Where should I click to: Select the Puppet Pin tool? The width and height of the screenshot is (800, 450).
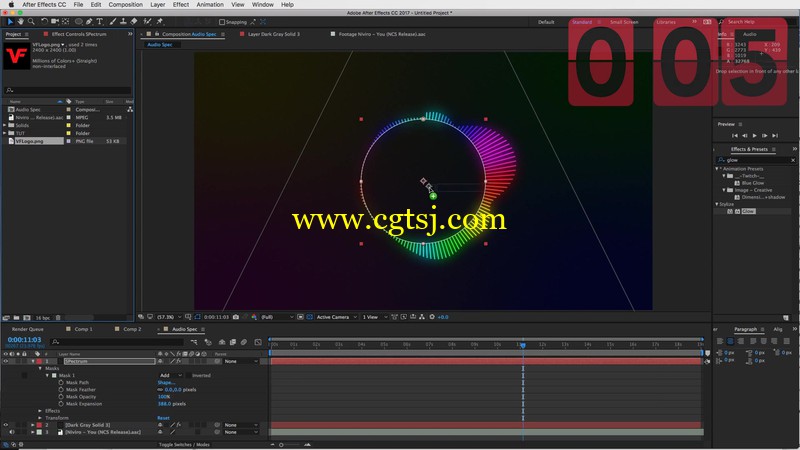[160, 21]
